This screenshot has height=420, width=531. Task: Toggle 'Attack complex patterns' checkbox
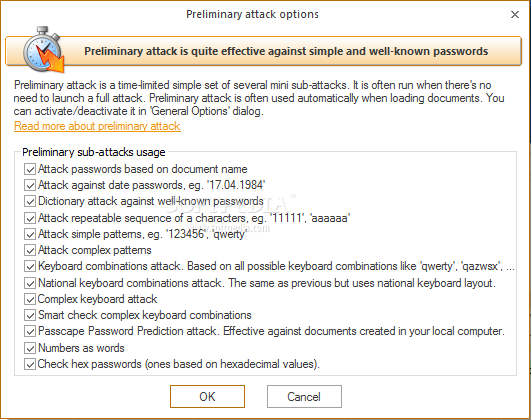[30, 251]
